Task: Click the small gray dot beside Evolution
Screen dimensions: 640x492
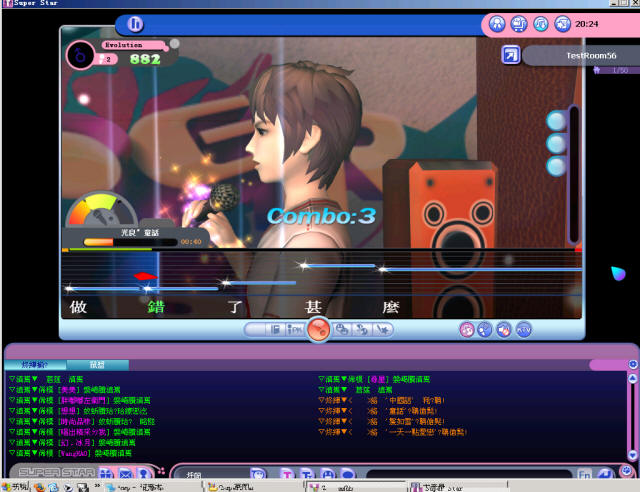Action: pos(174,43)
